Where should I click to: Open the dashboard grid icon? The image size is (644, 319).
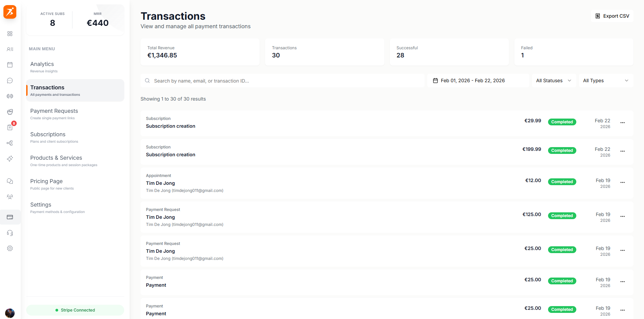pos(10,34)
